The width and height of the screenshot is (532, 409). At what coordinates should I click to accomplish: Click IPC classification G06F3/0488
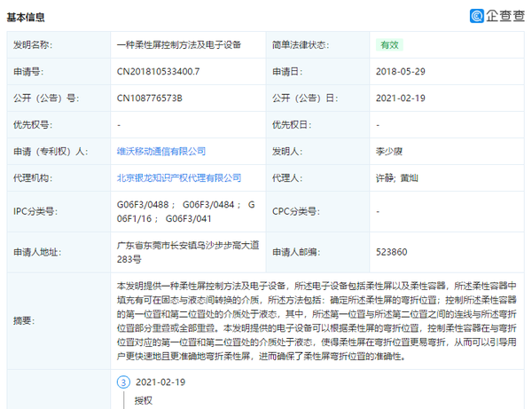[143, 205]
